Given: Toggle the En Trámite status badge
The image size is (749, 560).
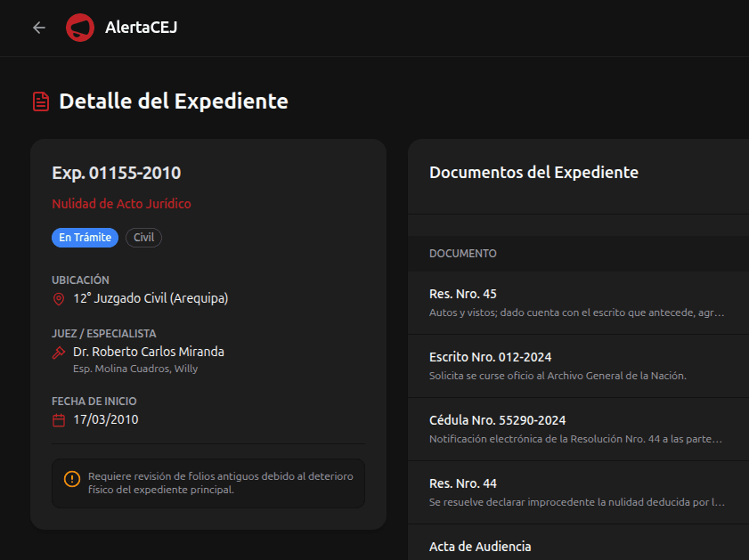Looking at the screenshot, I should tap(85, 237).
